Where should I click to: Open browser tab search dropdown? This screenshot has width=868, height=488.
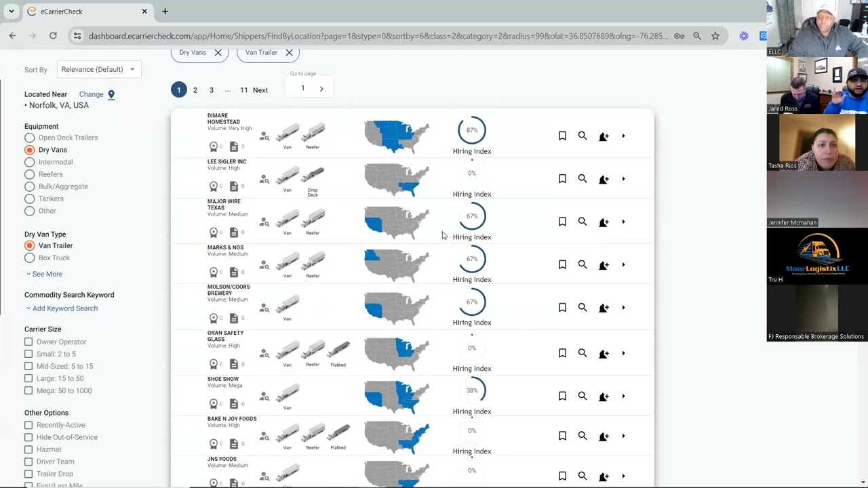(x=12, y=12)
